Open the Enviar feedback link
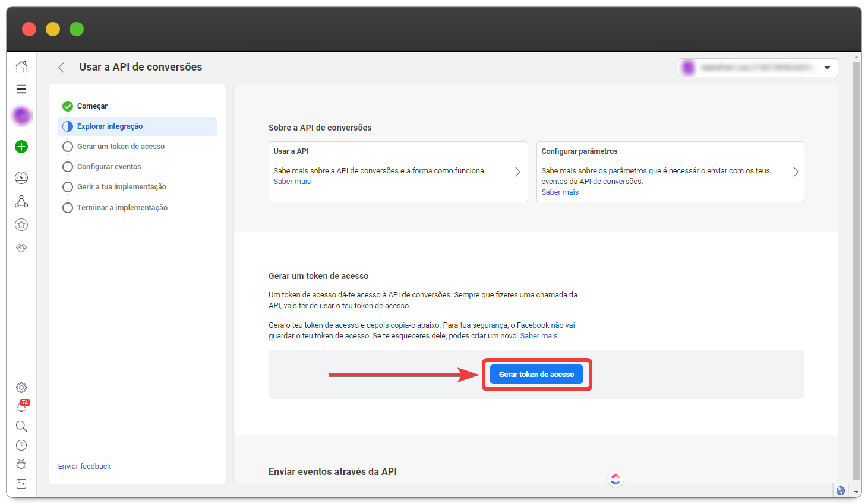 tap(84, 467)
